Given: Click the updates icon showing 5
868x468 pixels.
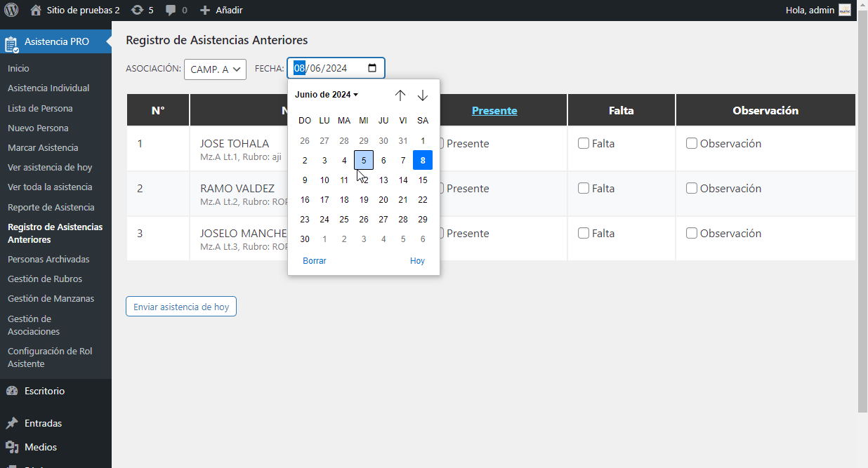Looking at the screenshot, I should (138, 10).
